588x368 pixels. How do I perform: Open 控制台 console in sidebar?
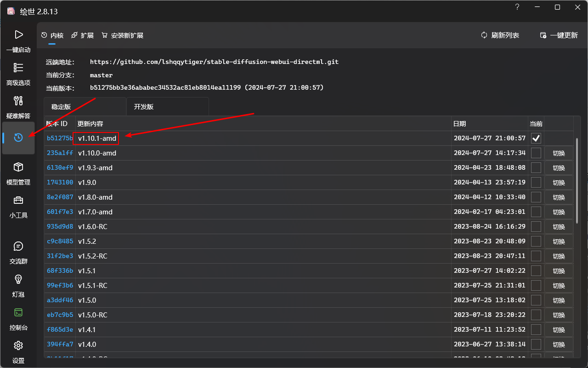[18, 319]
